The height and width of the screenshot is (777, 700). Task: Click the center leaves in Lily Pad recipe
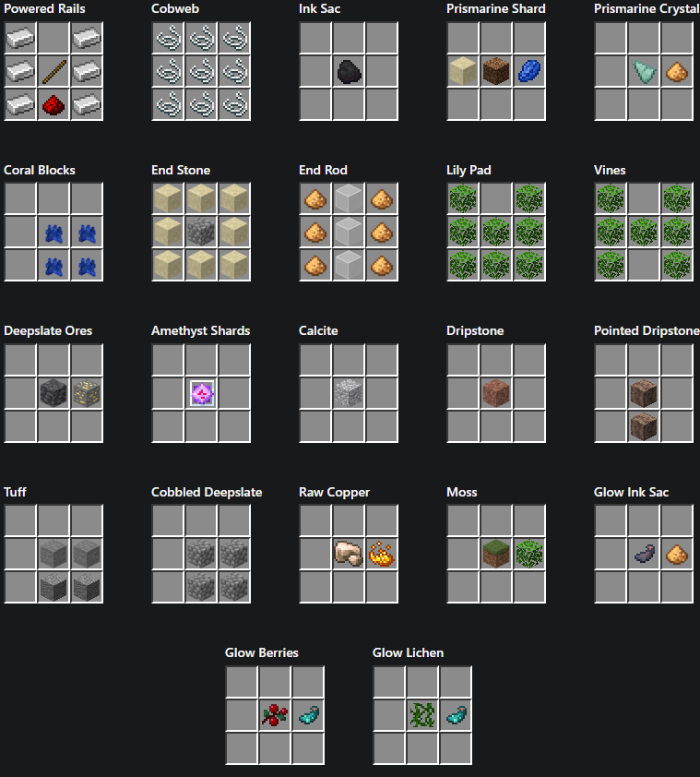[496, 233]
